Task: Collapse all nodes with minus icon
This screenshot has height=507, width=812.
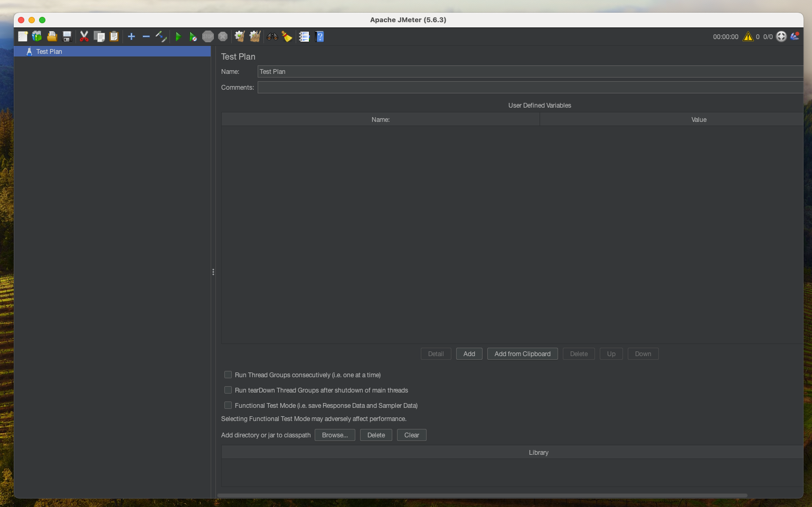Action: point(146,36)
